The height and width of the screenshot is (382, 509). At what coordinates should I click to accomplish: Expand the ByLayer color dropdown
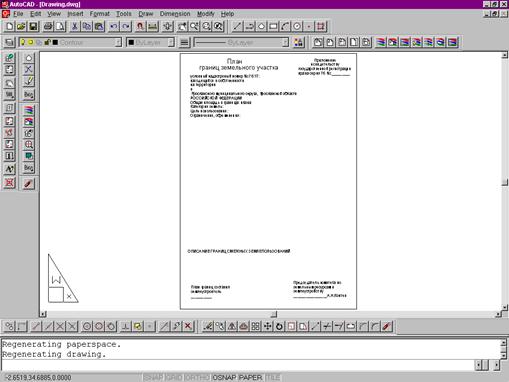(x=171, y=42)
